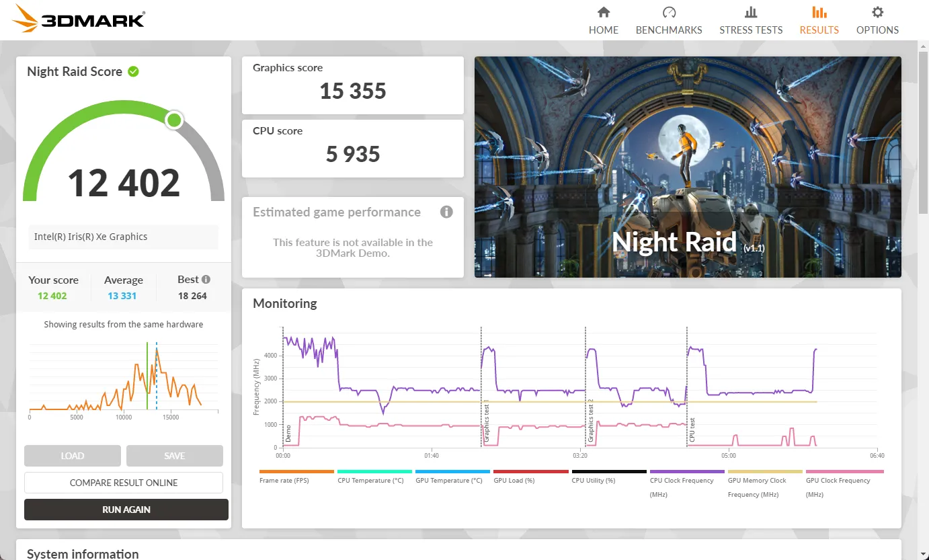
Task: Click the info icon next to Estimated game performance
Action: (x=446, y=212)
